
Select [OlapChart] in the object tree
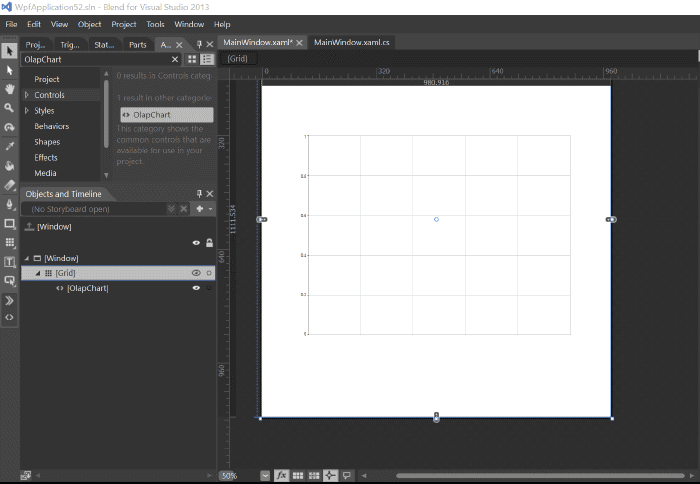(x=88, y=288)
